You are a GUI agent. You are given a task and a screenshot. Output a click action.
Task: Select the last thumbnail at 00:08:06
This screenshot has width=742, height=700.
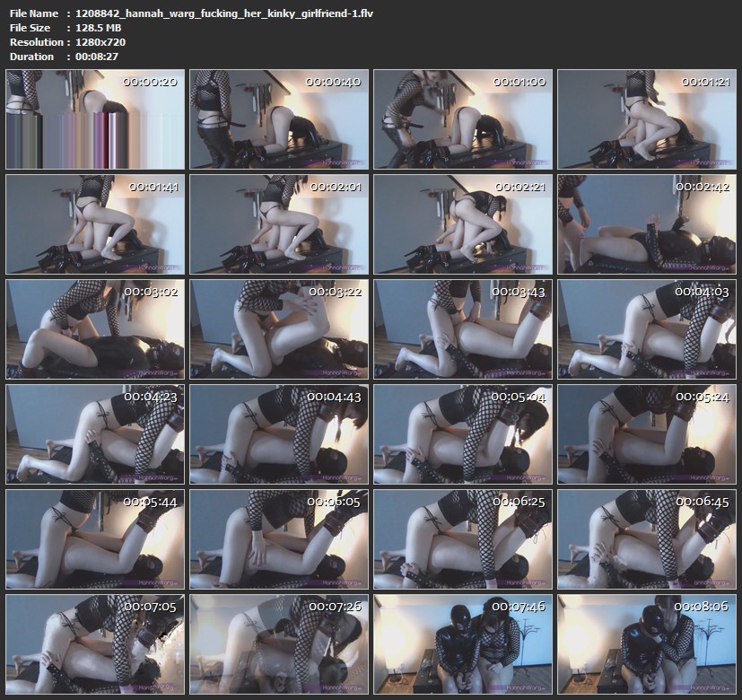pyautogui.click(x=646, y=643)
